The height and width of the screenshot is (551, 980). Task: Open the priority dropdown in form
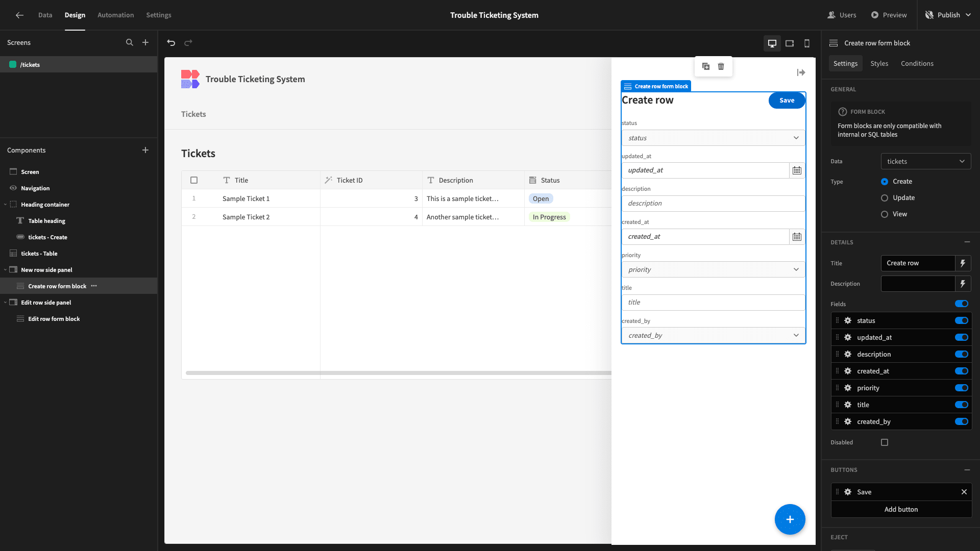(713, 270)
